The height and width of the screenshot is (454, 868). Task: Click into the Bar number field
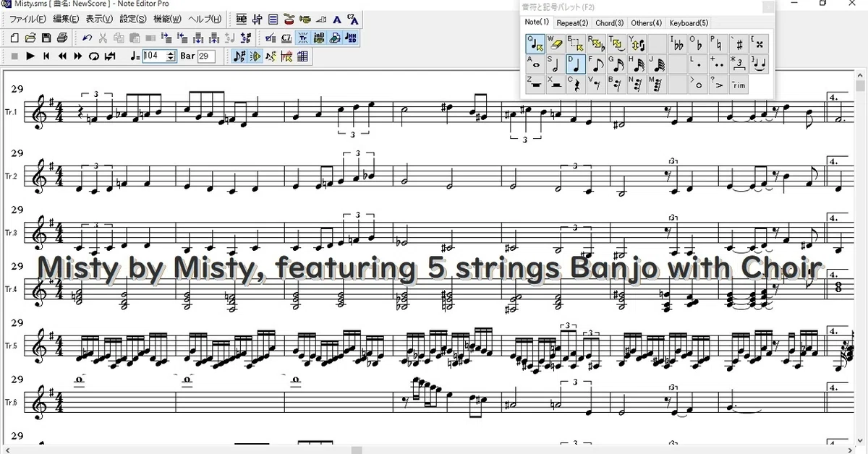pyautogui.click(x=206, y=56)
